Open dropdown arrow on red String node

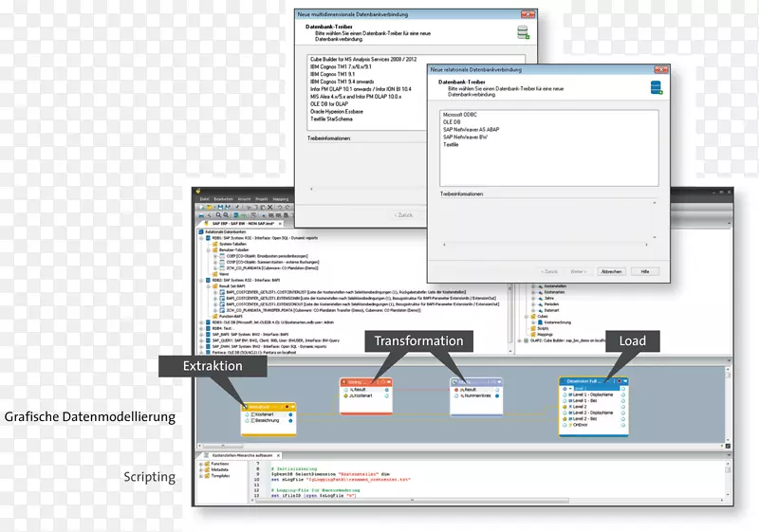(x=389, y=382)
